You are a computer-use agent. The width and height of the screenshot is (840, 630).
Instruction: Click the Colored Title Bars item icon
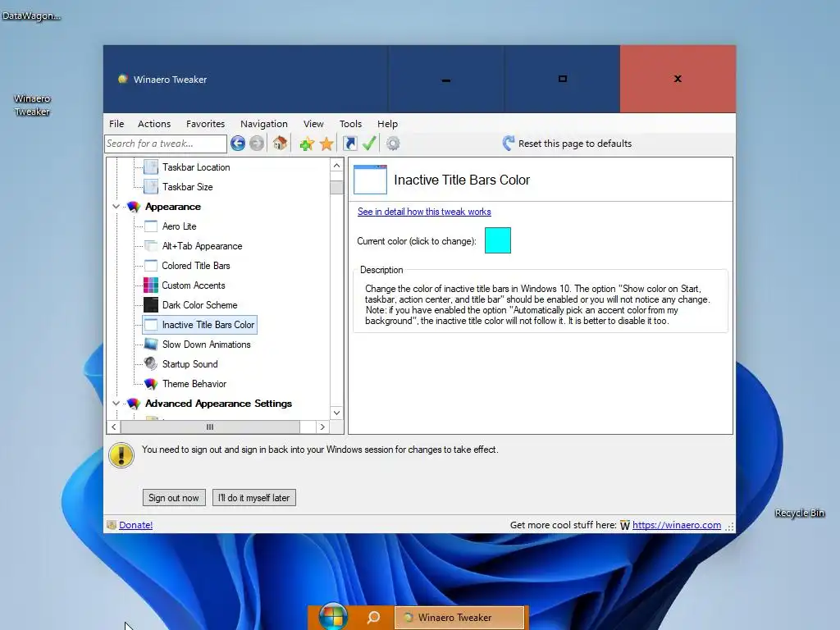pyautogui.click(x=151, y=266)
